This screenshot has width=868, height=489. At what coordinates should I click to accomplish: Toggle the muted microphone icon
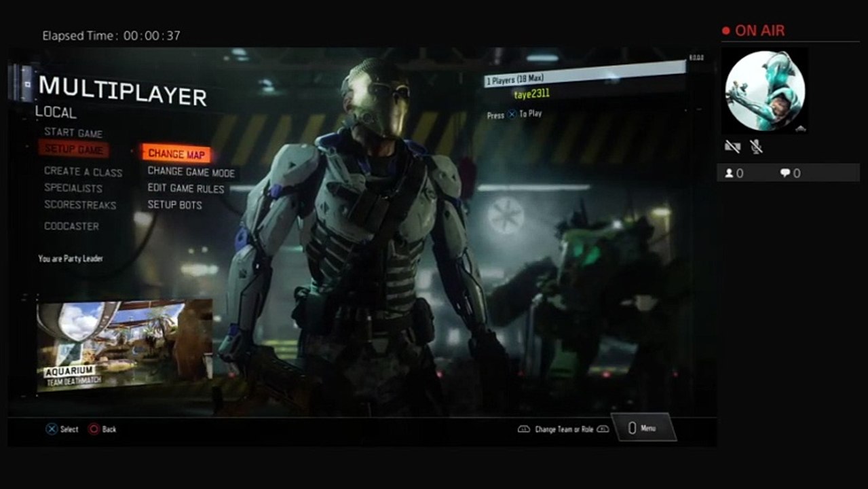pyautogui.click(x=756, y=147)
